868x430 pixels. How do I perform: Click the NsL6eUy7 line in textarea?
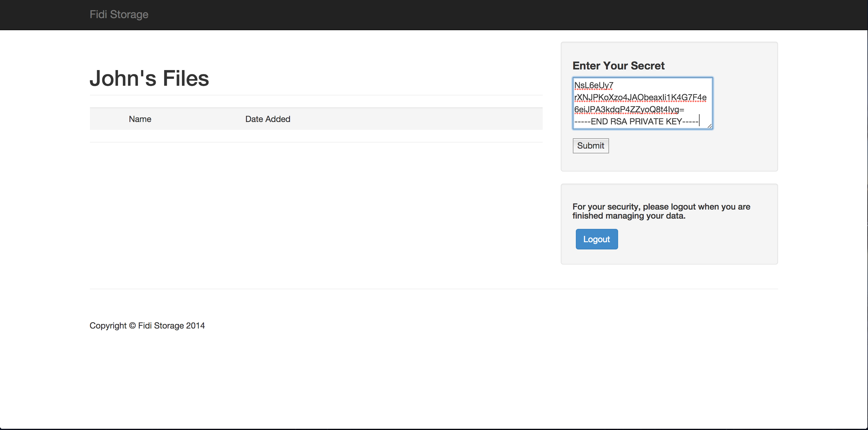pos(594,85)
